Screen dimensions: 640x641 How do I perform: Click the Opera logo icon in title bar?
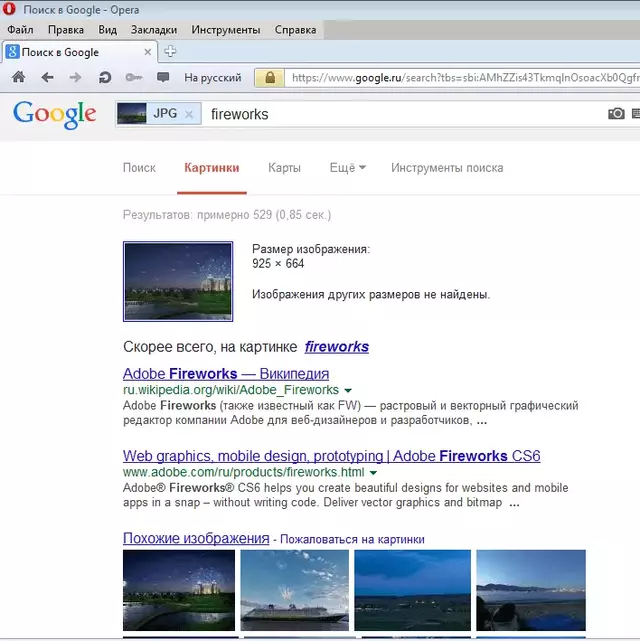tap(9, 9)
